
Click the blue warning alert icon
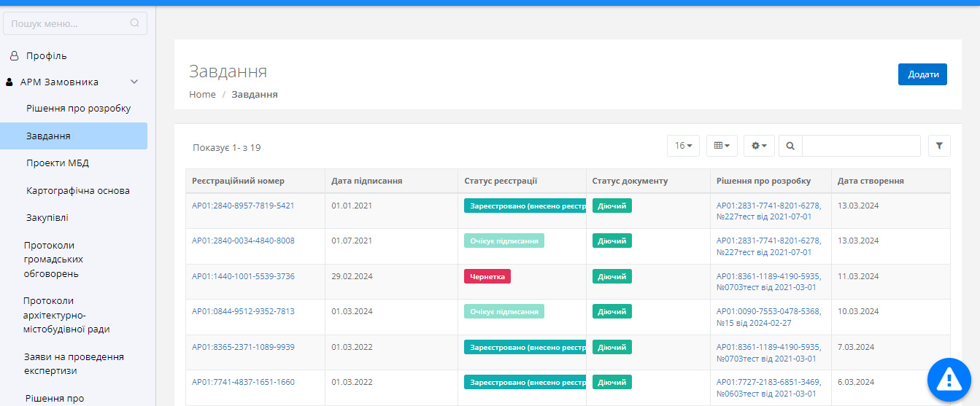tap(948, 378)
